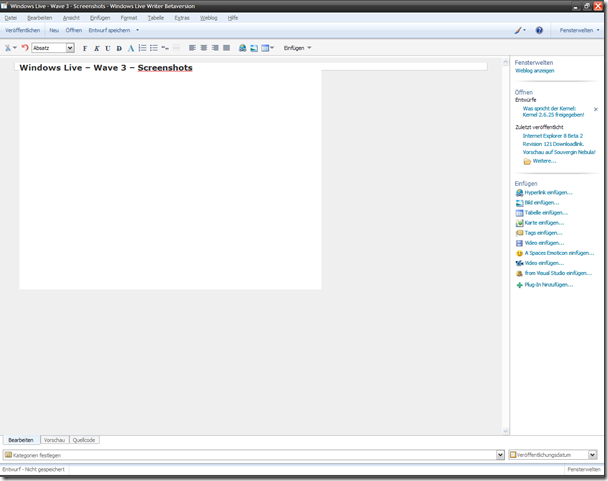Click Hyperlink einfügen in sidebar
The height and width of the screenshot is (481, 608).
[x=544, y=192]
